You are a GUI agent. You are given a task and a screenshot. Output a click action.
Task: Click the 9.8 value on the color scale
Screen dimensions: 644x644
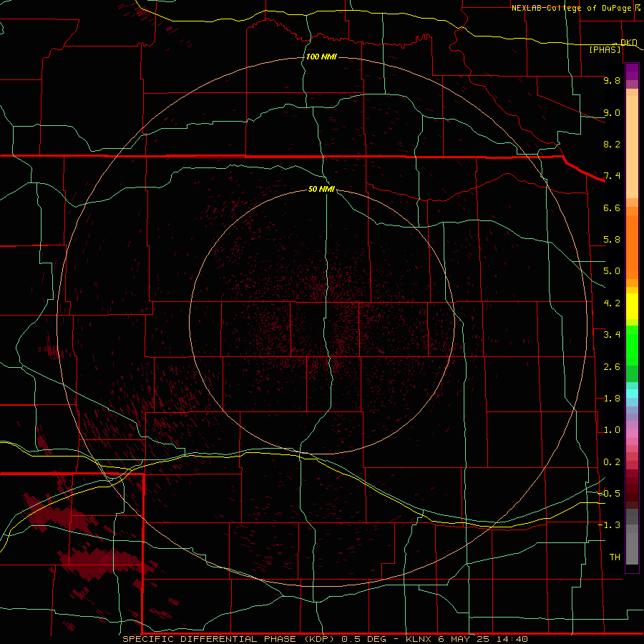point(612,81)
